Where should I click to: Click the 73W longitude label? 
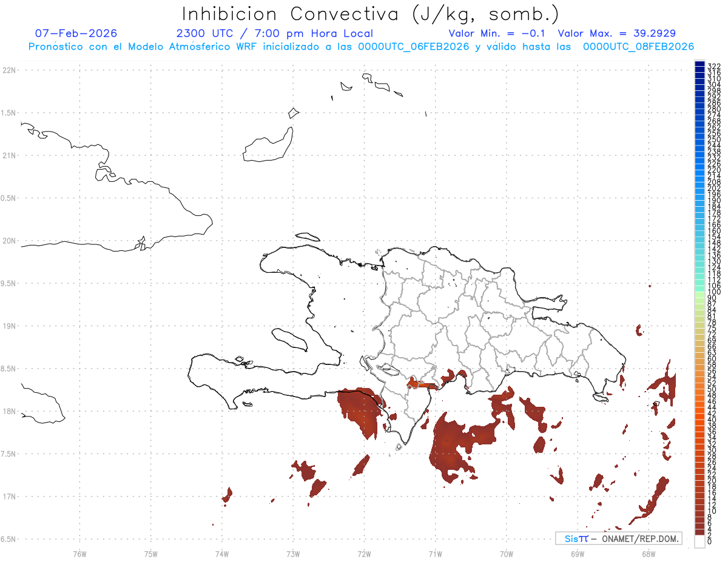click(x=293, y=554)
